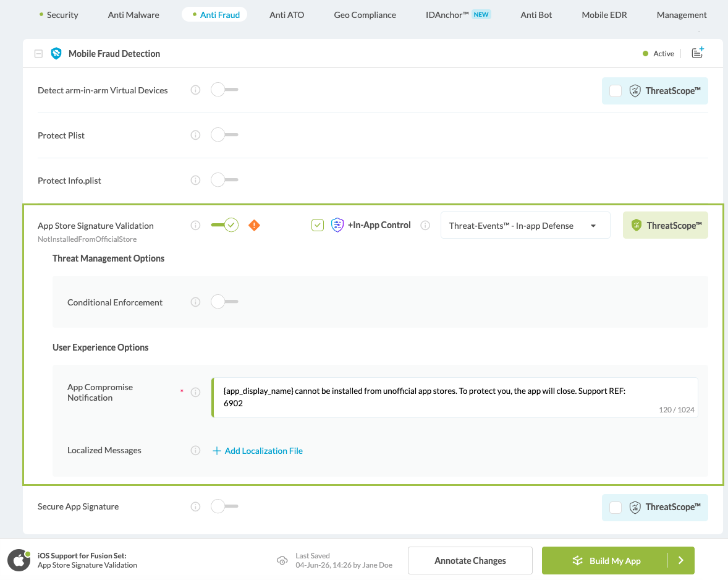Click the last saved cloud icon
The width and height of the screenshot is (728, 580).
[x=282, y=560]
